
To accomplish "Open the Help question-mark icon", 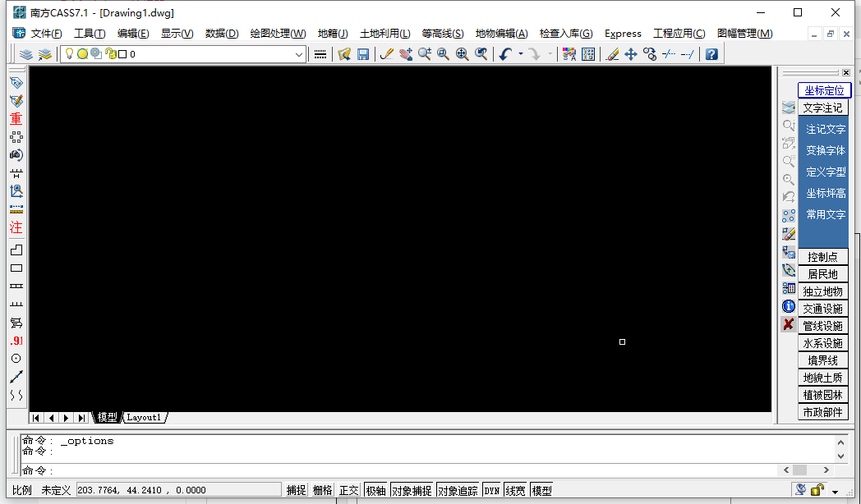I will [712, 53].
